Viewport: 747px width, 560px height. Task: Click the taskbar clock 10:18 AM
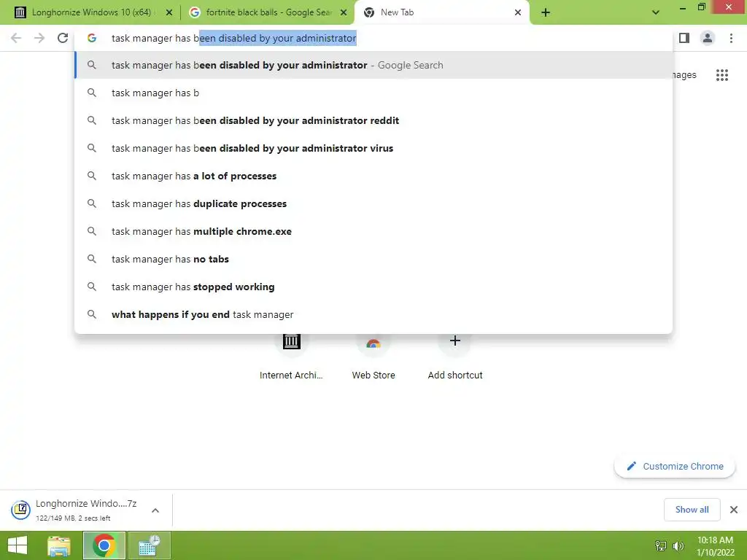coord(715,545)
